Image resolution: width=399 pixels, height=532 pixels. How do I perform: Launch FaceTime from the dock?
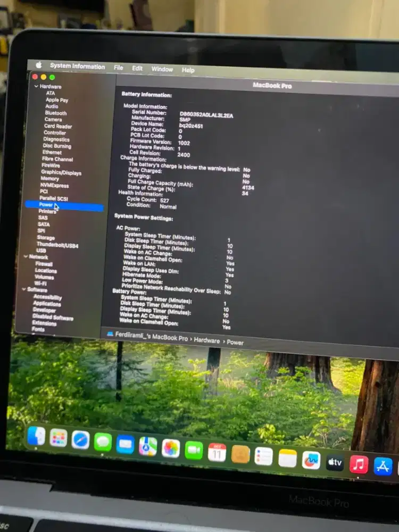[x=194, y=450]
